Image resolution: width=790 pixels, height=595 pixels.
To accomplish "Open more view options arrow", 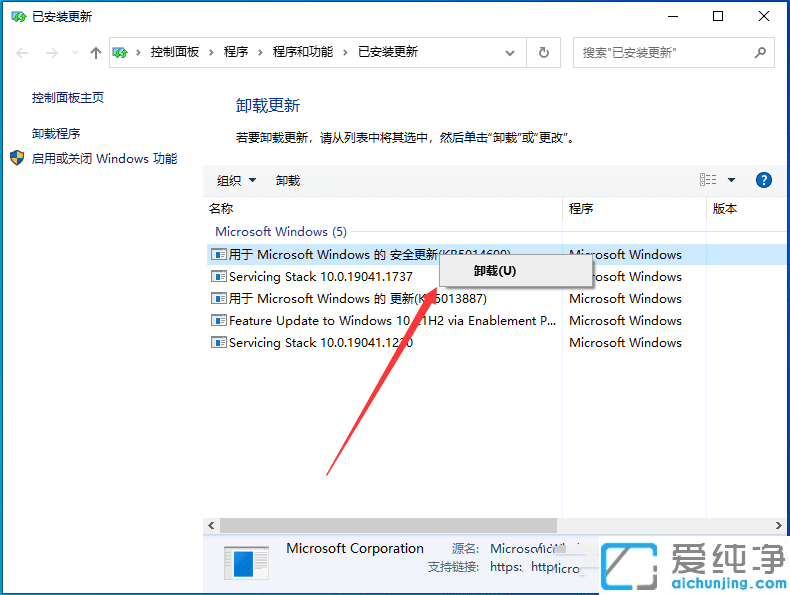I will coord(732,180).
